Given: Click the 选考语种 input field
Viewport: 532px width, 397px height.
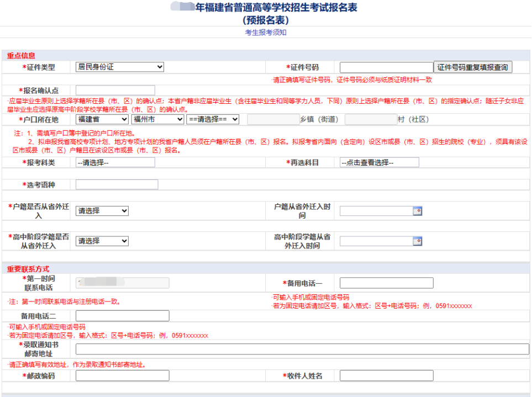Looking at the screenshot, I should coord(117,184).
